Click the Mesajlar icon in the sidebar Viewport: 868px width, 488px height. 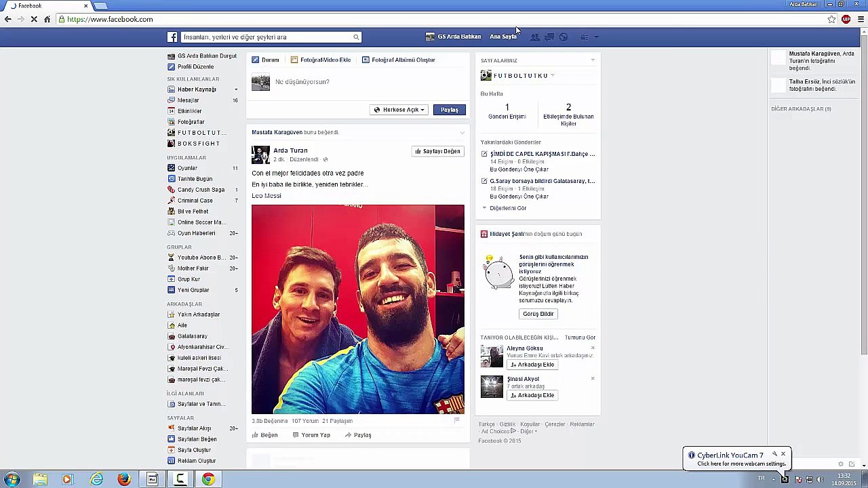171,100
